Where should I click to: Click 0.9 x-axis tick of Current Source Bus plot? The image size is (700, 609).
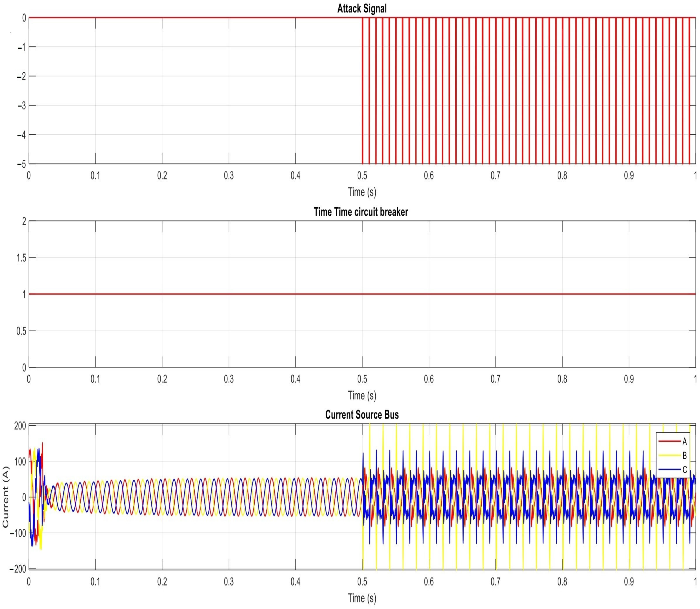pyautogui.click(x=629, y=581)
